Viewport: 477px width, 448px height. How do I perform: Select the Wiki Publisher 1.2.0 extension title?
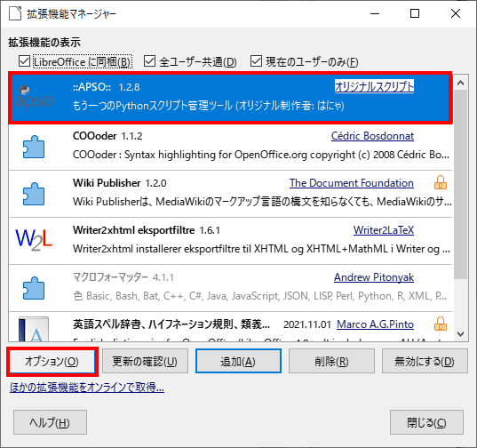[120, 183]
